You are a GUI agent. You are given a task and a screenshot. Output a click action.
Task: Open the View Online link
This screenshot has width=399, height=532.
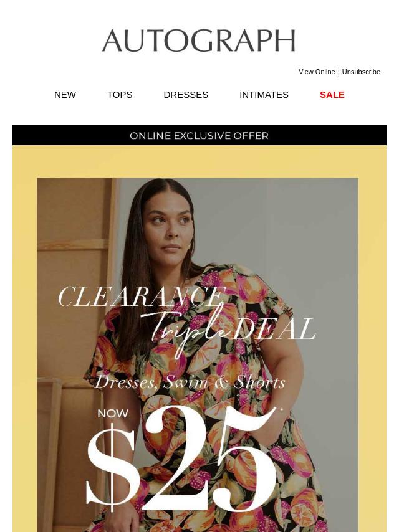pos(317,72)
